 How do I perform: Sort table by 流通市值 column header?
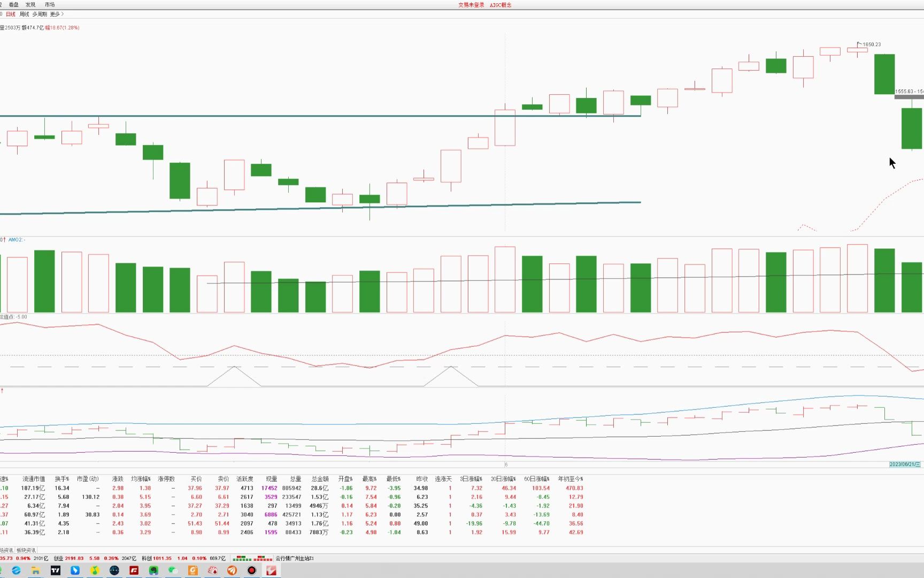click(x=34, y=479)
